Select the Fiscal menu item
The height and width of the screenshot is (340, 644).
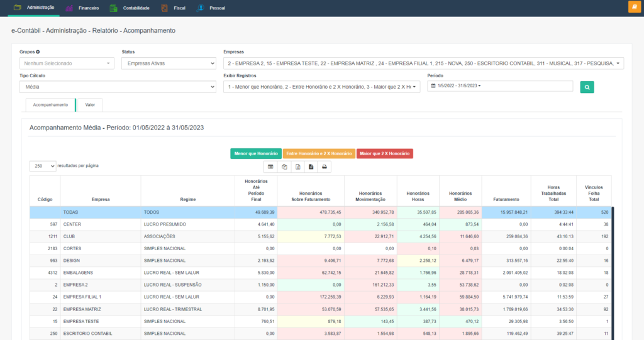click(x=179, y=8)
